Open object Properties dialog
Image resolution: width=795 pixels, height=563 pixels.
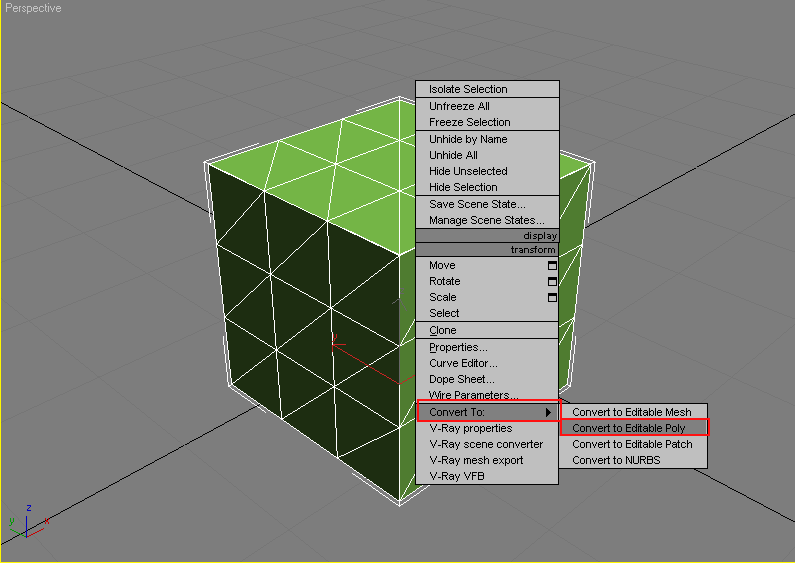(x=487, y=347)
